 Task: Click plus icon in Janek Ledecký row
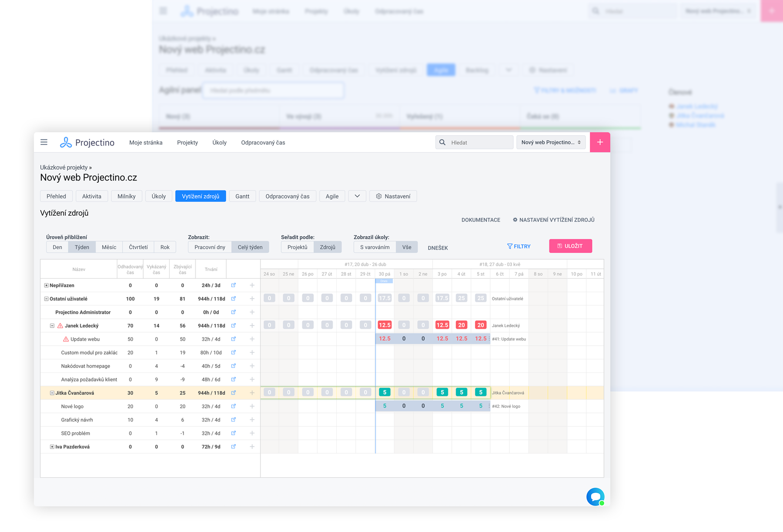pyautogui.click(x=252, y=326)
